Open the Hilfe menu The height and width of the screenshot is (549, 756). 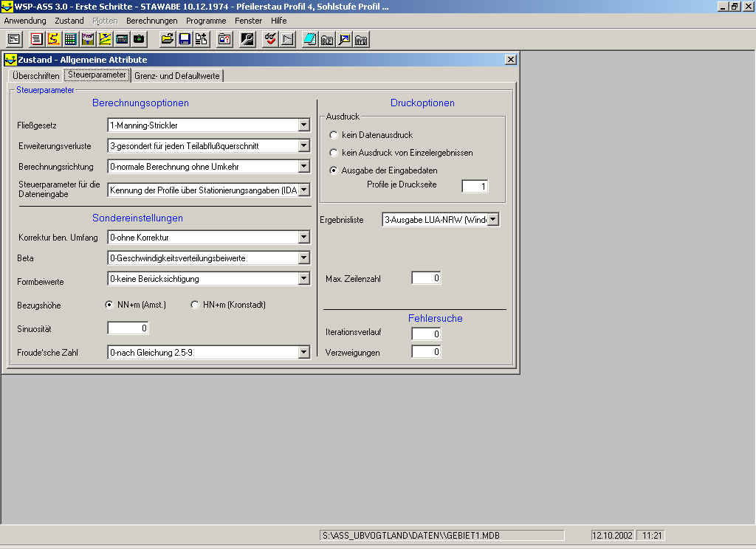pyautogui.click(x=278, y=21)
